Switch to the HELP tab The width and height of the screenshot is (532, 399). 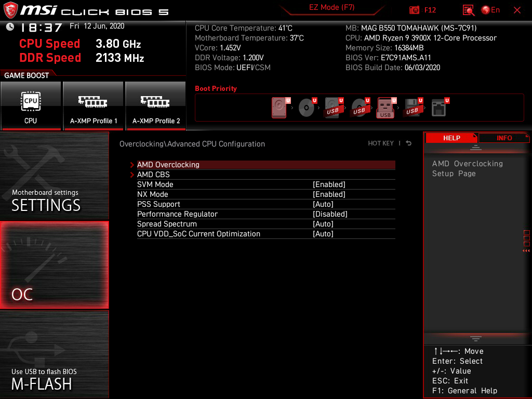pos(451,138)
